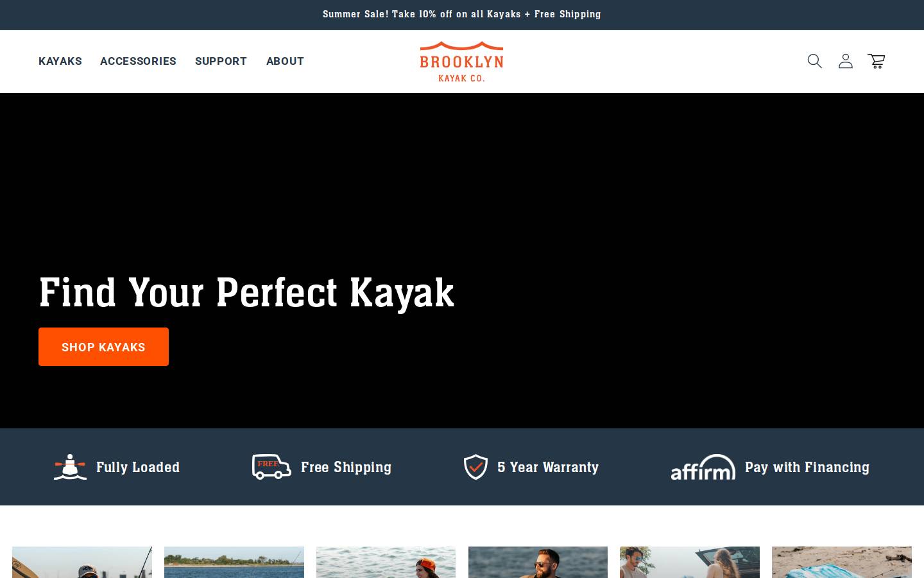Open the Support menu

pos(221,61)
